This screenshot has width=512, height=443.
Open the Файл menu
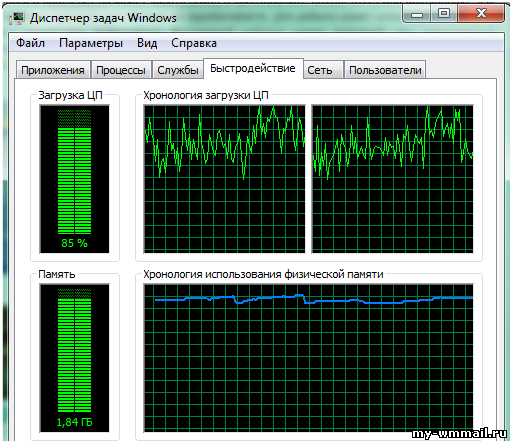pyautogui.click(x=30, y=43)
